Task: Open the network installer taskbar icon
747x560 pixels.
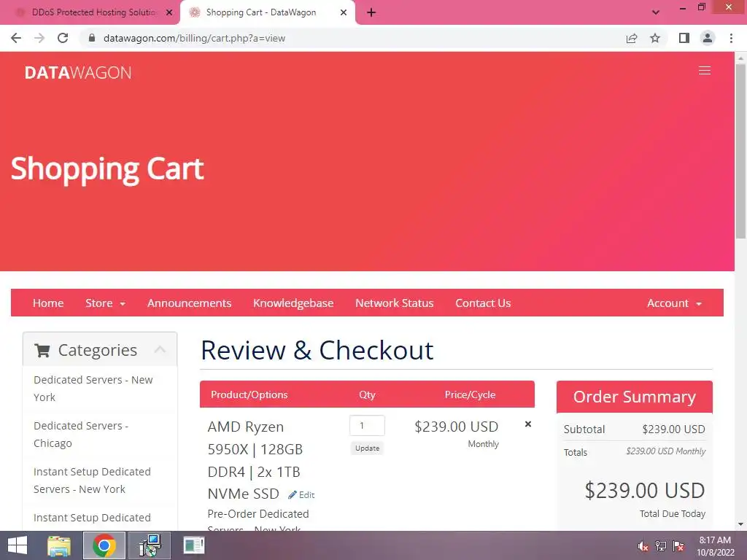Action: pyautogui.click(x=150, y=545)
